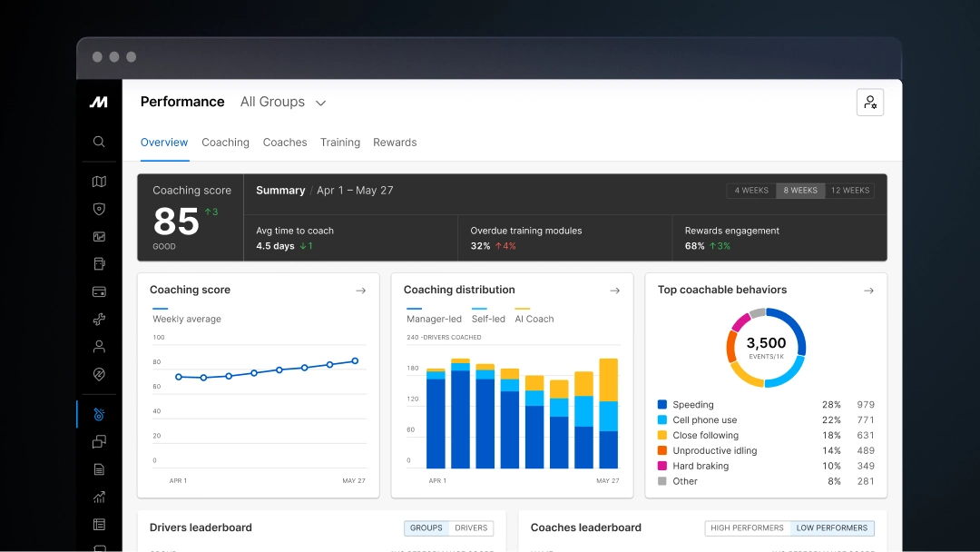Open the map icon in the sidebar
Viewport: 980px width, 552px height.
tap(99, 182)
